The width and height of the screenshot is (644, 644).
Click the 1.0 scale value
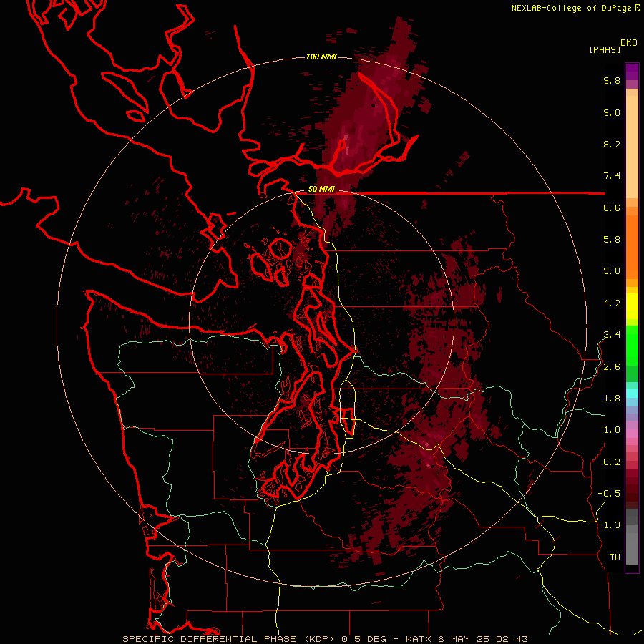(612, 430)
